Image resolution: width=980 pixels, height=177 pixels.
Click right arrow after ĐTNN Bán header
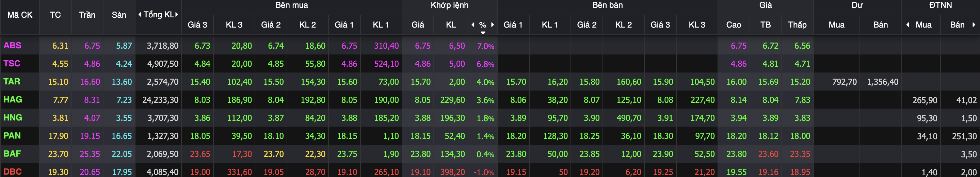coord(974,25)
